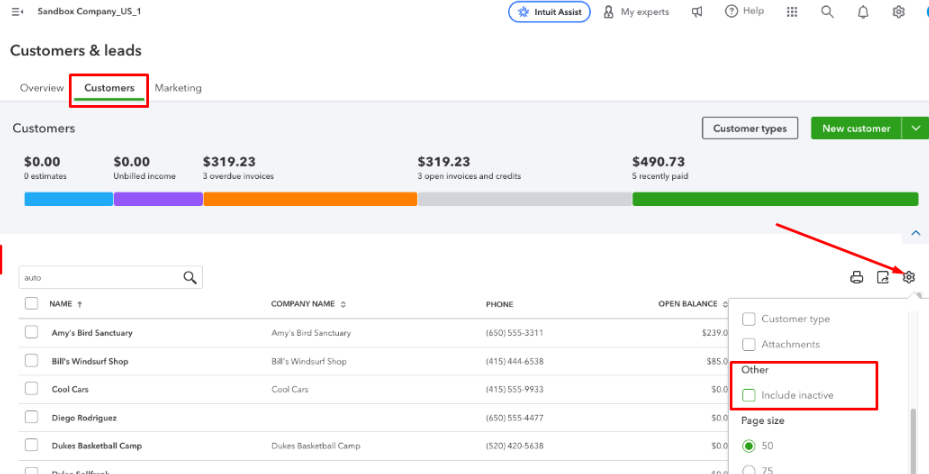The image size is (929, 474).
Task: Sort by the NAME column
Action: (x=66, y=304)
